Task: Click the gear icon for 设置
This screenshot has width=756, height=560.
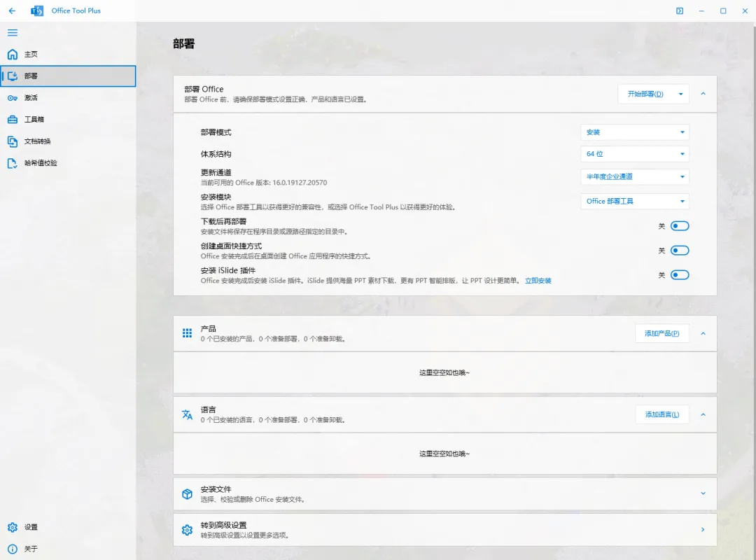Action: 13,527
